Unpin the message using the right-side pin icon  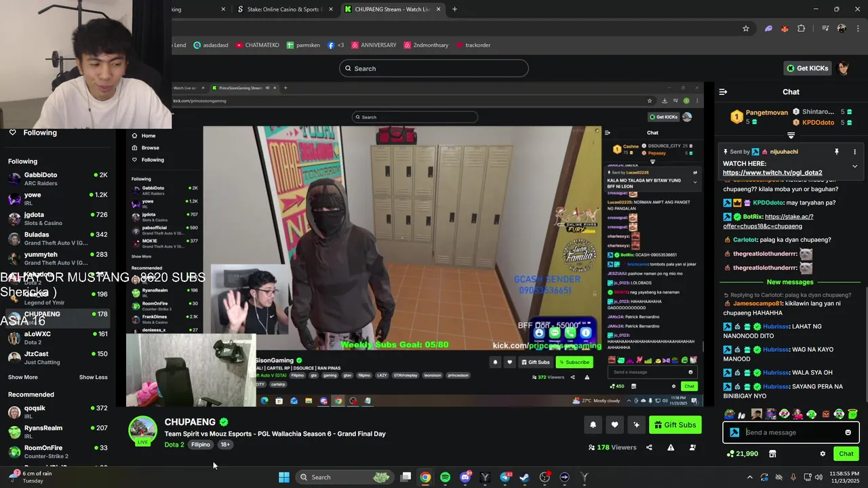point(837,152)
